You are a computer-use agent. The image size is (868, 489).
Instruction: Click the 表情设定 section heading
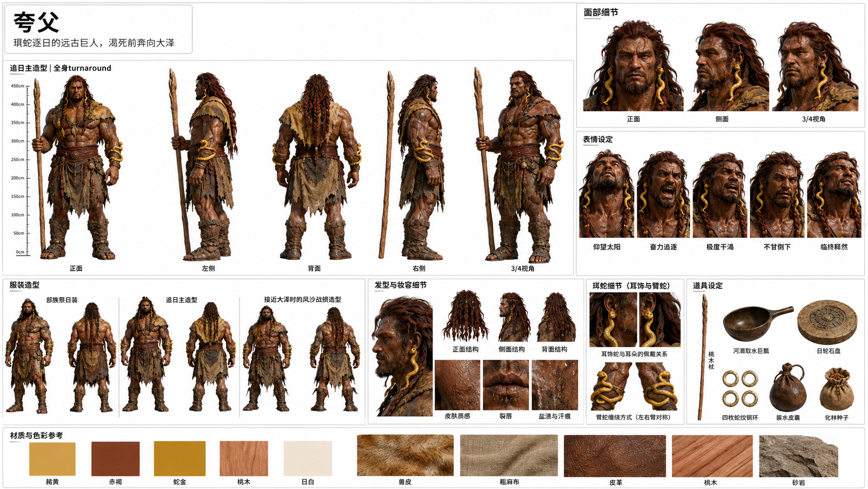point(598,139)
